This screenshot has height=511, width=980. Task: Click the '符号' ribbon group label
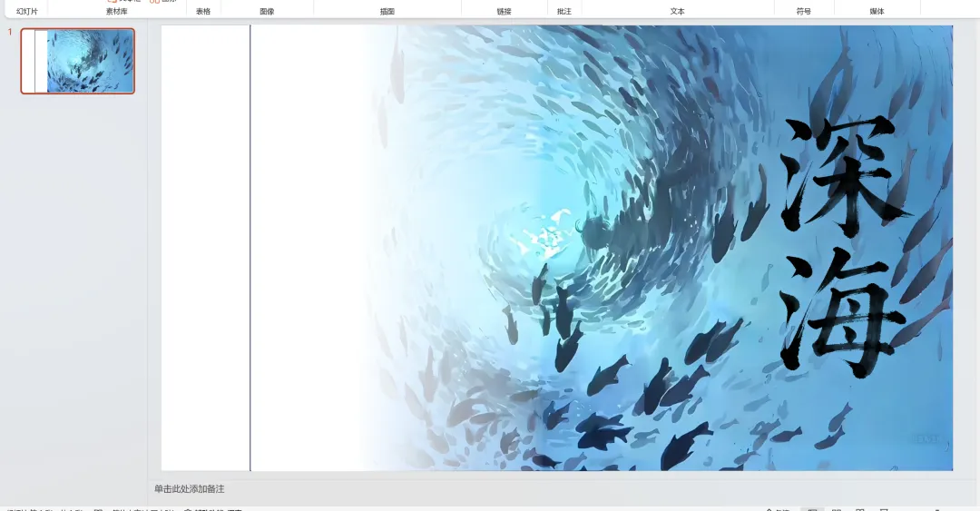(804, 11)
